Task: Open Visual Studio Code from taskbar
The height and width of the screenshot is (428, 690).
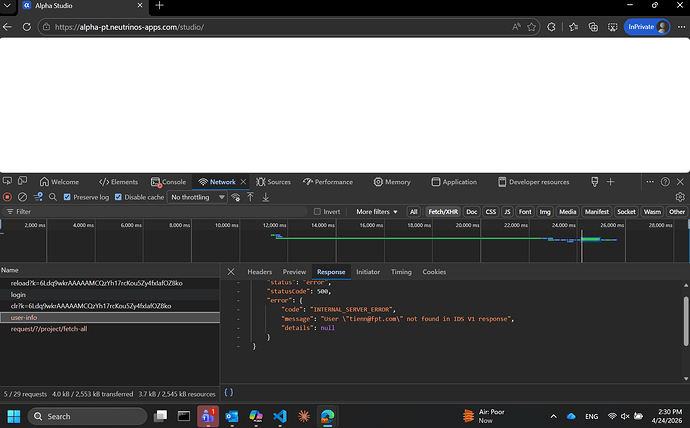Action: click(x=280, y=416)
